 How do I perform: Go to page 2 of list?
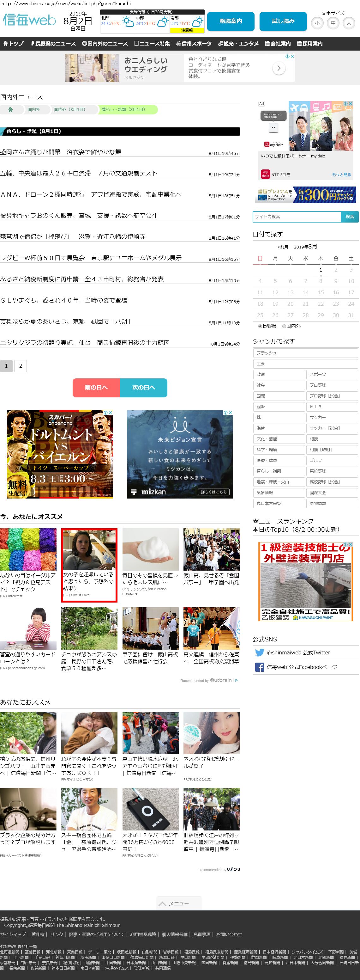pyautogui.click(x=21, y=366)
